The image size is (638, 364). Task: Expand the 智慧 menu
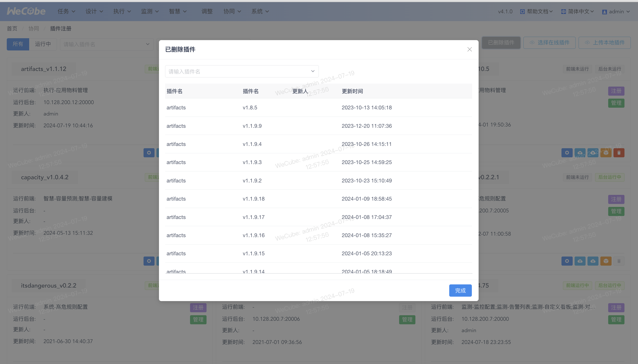pos(177,11)
